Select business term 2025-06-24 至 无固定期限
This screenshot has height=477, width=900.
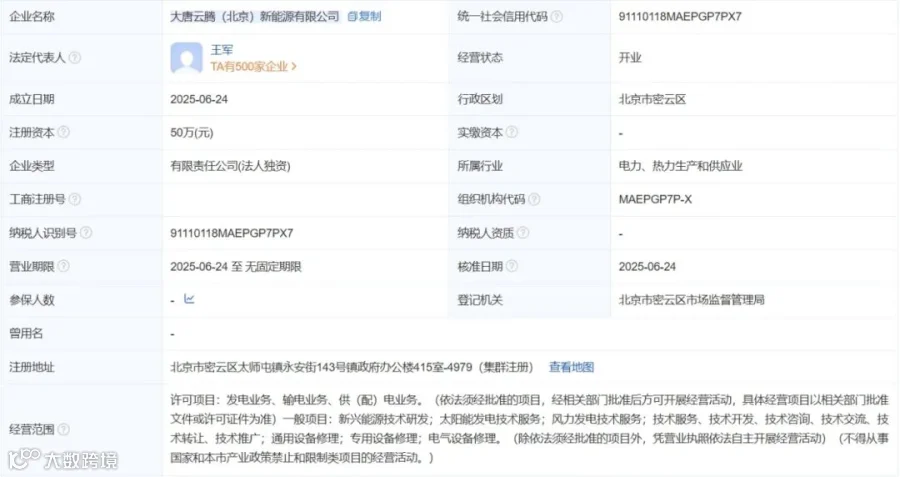236,266
